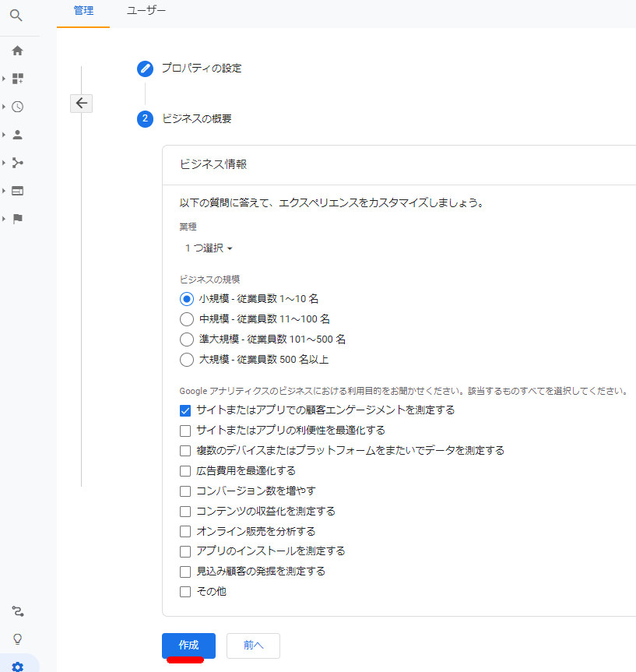Open the Realtime clock icon
Screen dimensions: 636x672
point(17,107)
